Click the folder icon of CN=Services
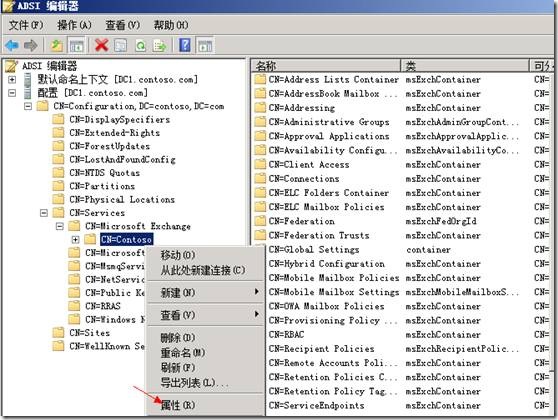The image size is (558, 420). pos(58,212)
